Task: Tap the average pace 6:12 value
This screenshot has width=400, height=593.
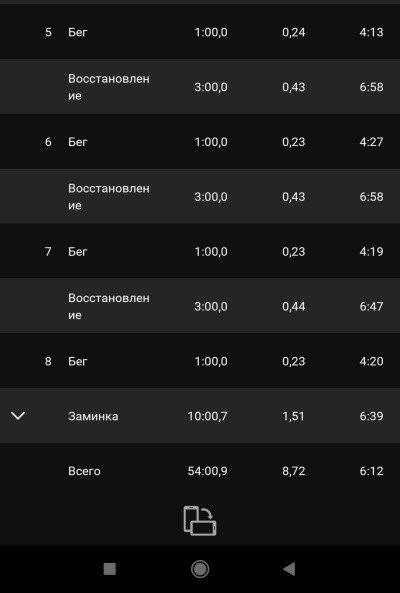Action: tap(371, 471)
